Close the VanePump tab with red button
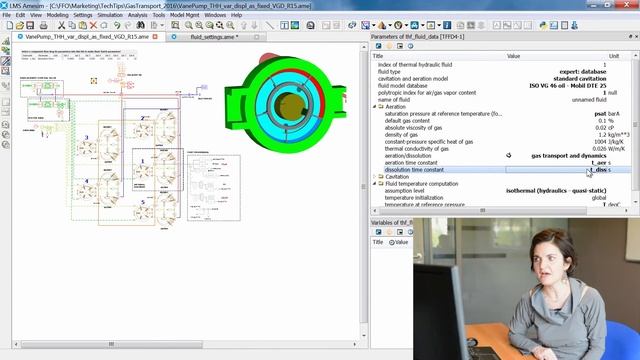 pos(155,37)
